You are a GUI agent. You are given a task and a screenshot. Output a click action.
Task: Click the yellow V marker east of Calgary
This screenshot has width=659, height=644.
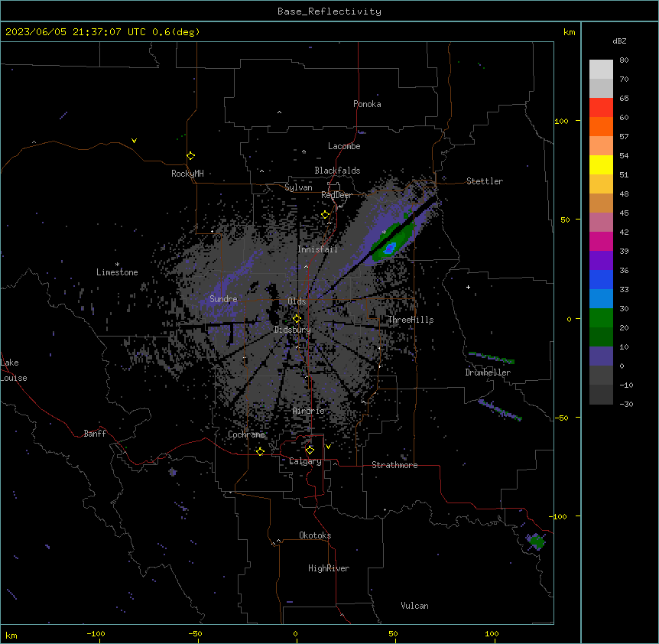(x=328, y=447)
